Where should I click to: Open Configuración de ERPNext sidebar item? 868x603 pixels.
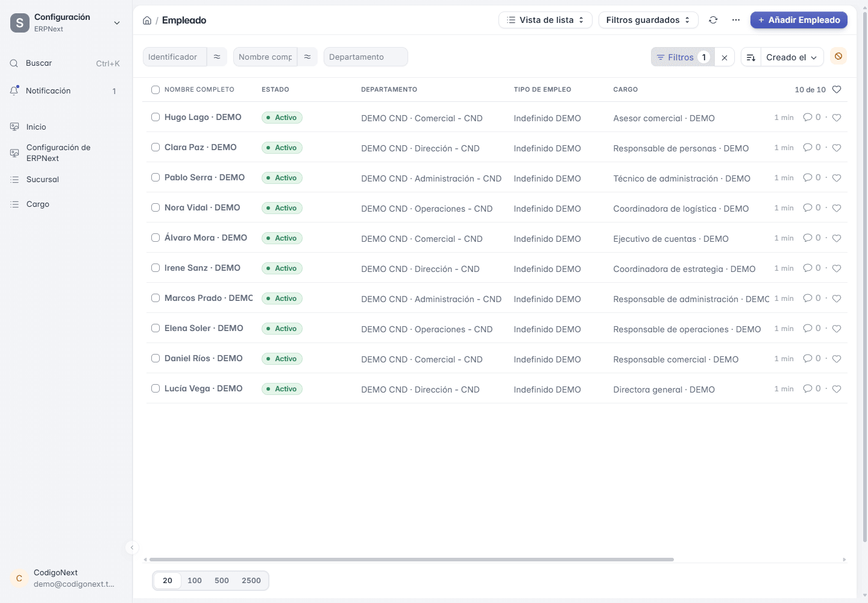[x=65, y=153]
